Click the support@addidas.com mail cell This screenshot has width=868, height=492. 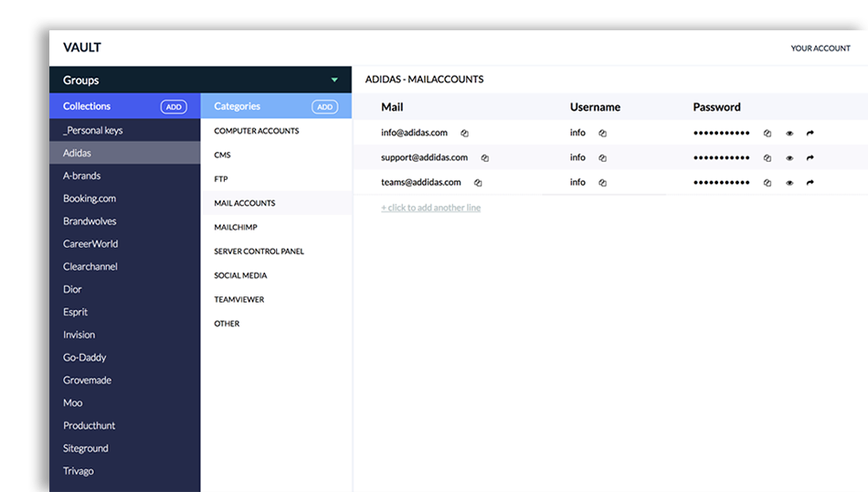click(x=424, y=157)
